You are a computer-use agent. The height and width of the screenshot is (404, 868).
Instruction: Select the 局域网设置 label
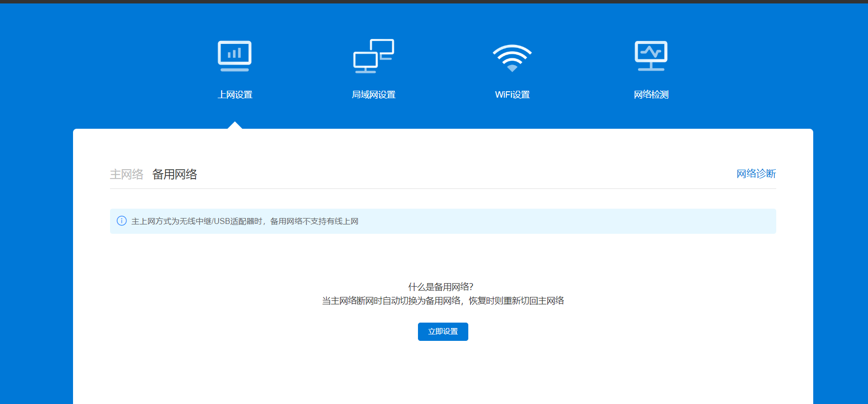tap(374, 95)
